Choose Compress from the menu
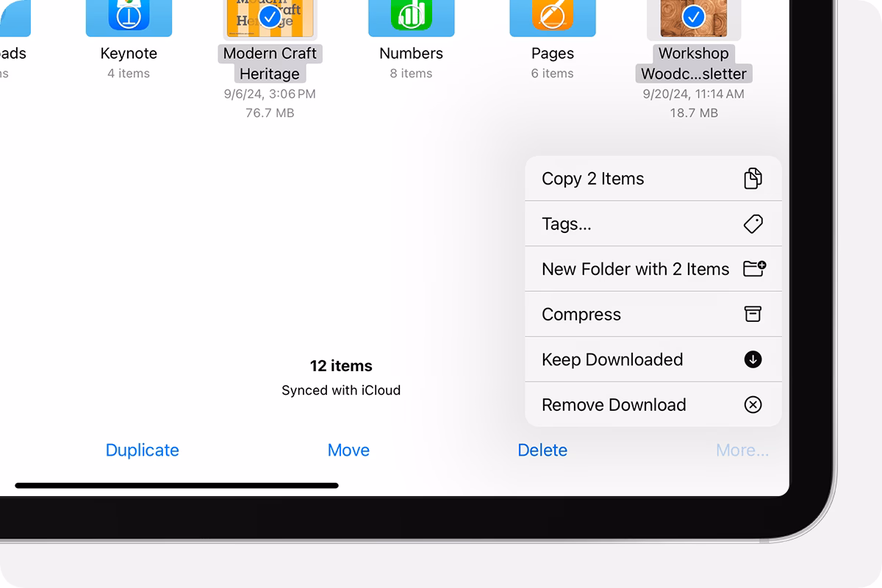The width and height of the screenshot is (882, 588). (653, 314)
